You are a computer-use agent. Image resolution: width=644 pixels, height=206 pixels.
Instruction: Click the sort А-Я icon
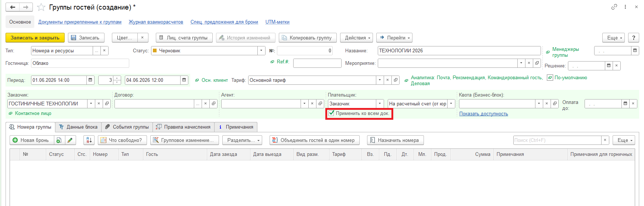[89, 140]
